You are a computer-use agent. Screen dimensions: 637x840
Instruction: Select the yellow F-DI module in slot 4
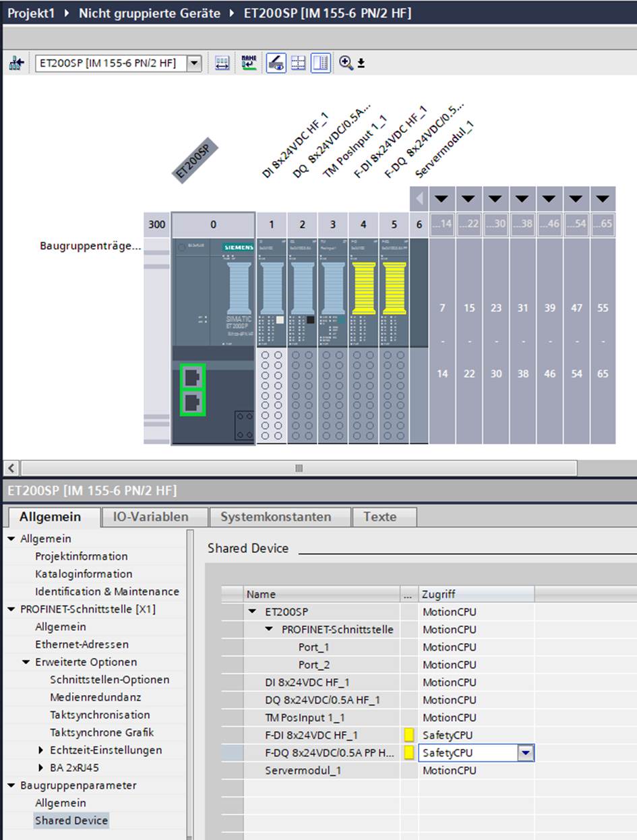coord(363,340)
